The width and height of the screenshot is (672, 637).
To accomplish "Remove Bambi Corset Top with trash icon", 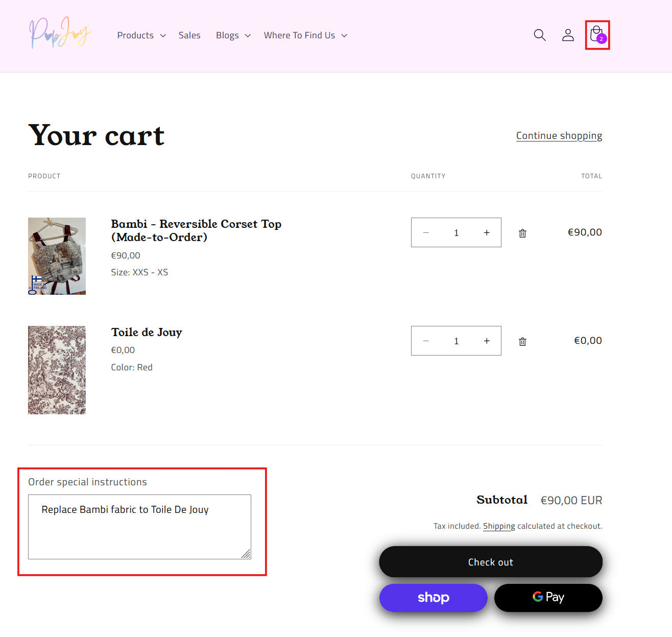I will [x=522, y=233].
